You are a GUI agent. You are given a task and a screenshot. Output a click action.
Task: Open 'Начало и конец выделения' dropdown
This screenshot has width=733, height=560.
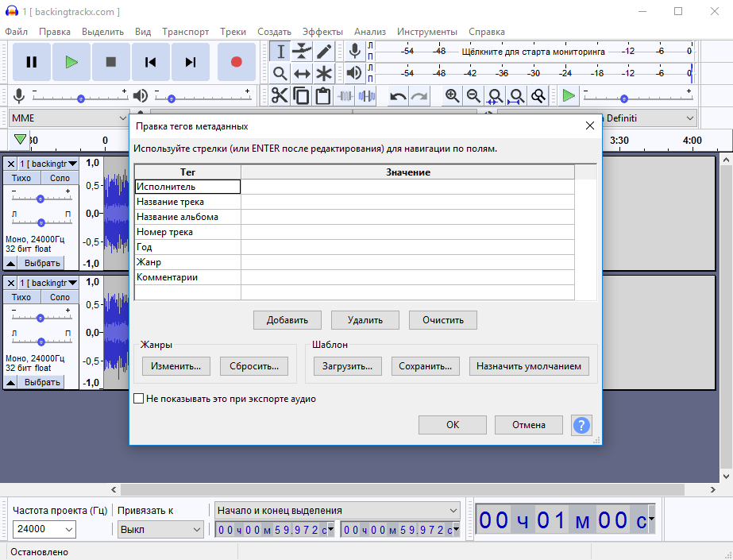(x=337, y=511)
